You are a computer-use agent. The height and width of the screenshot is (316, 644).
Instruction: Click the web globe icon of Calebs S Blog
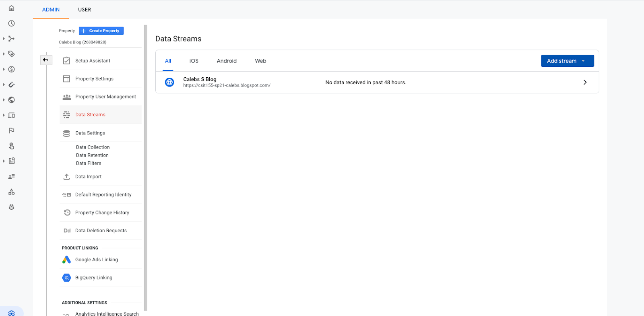point(169,82)
